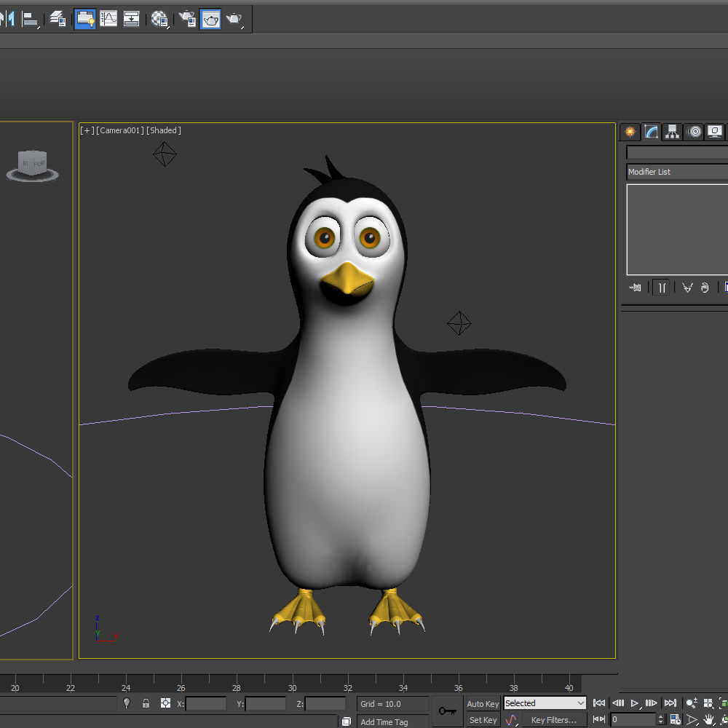Toggle the Ribbon (Graphite tools) button
The width and height of the screenshot is (728, 728).
pyautogui.click(x=85, y=19)
